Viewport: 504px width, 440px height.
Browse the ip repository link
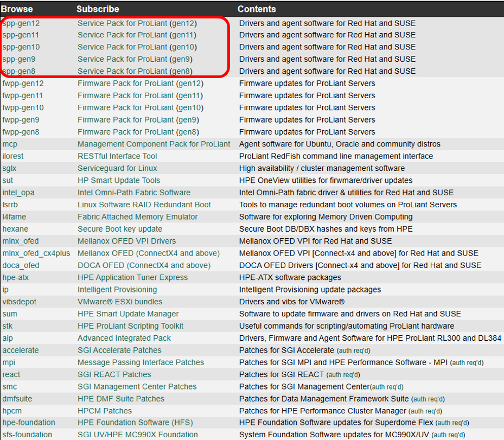(x=5, y=290)
